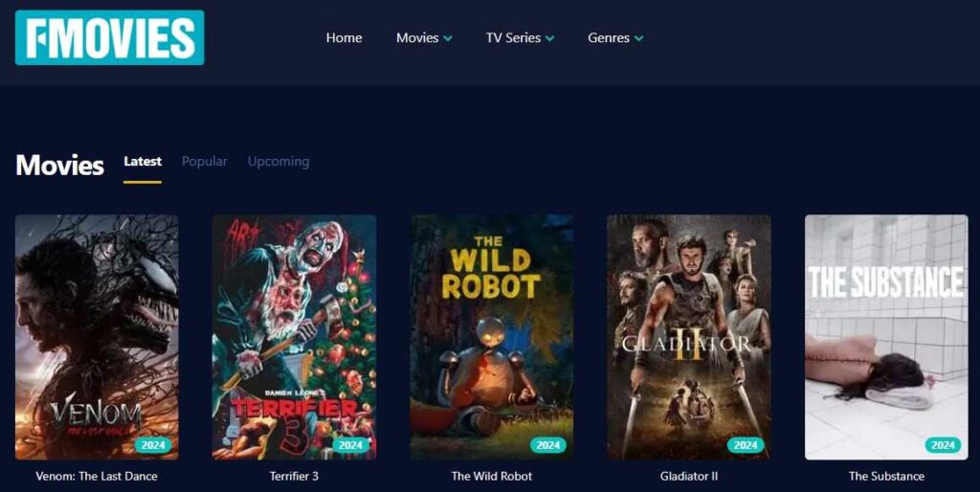Screen dimensions: 980x492
Task: Open The Wild Robot poster
Action: coord(491,337)
